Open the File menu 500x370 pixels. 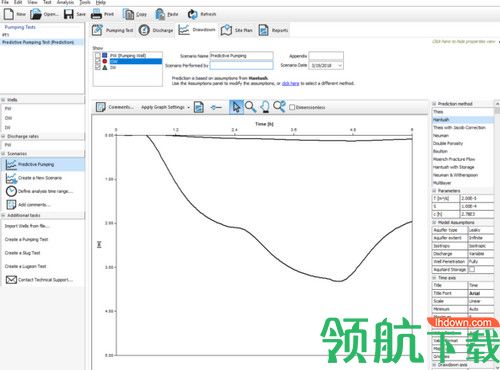(x=5, y=2)
